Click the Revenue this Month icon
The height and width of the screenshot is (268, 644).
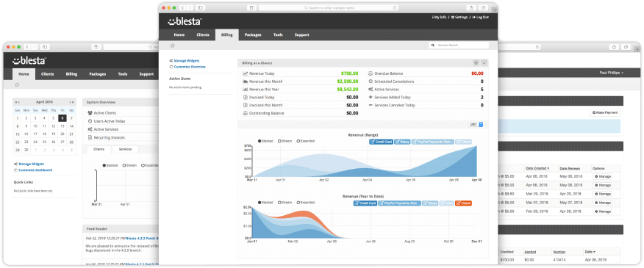coord(246,82)
